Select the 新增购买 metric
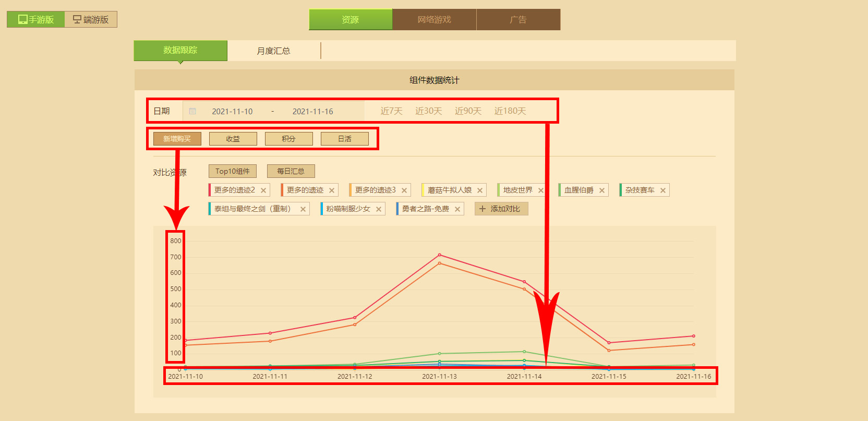The height and width of the screenshot is (421, 868). [x=177, y=139]
